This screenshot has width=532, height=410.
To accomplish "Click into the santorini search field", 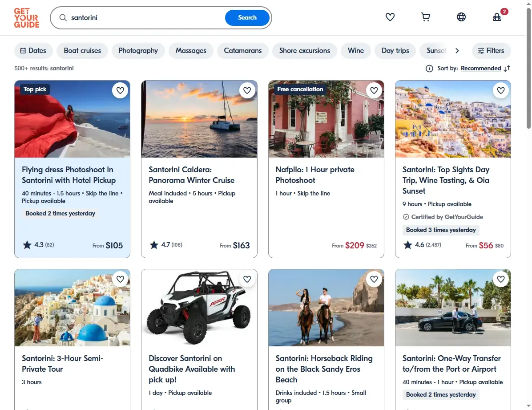I will tap(146, 18).
